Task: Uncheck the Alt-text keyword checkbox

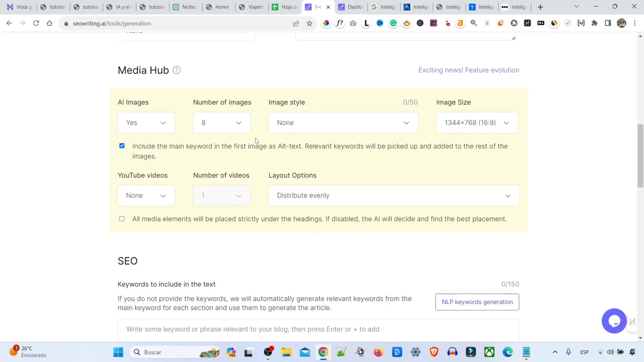Action: [122, 146]
